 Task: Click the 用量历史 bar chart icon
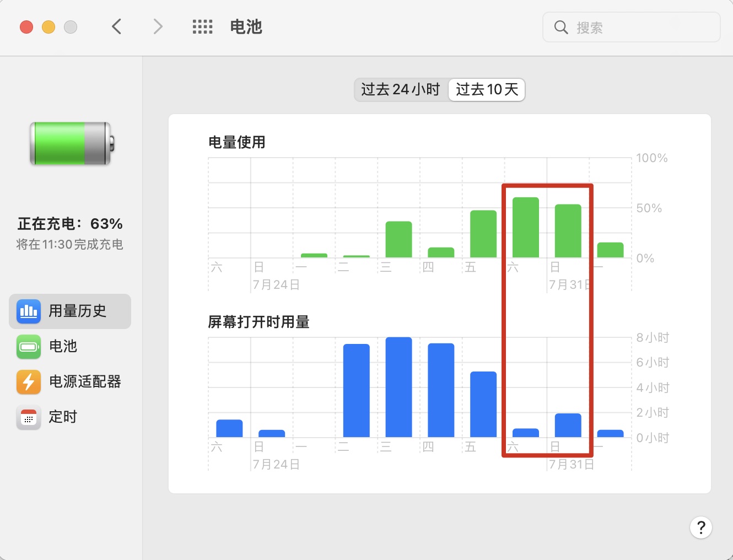(x=29, y=311)
